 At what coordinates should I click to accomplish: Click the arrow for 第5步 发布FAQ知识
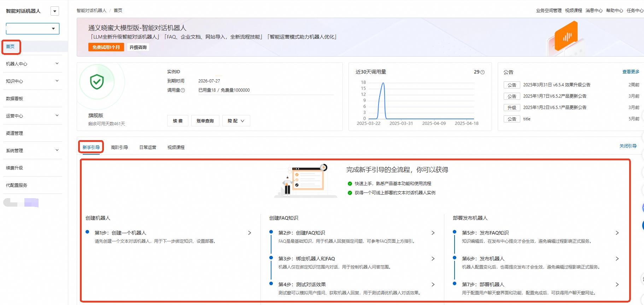pyautogui.click(x=617, y=233)
